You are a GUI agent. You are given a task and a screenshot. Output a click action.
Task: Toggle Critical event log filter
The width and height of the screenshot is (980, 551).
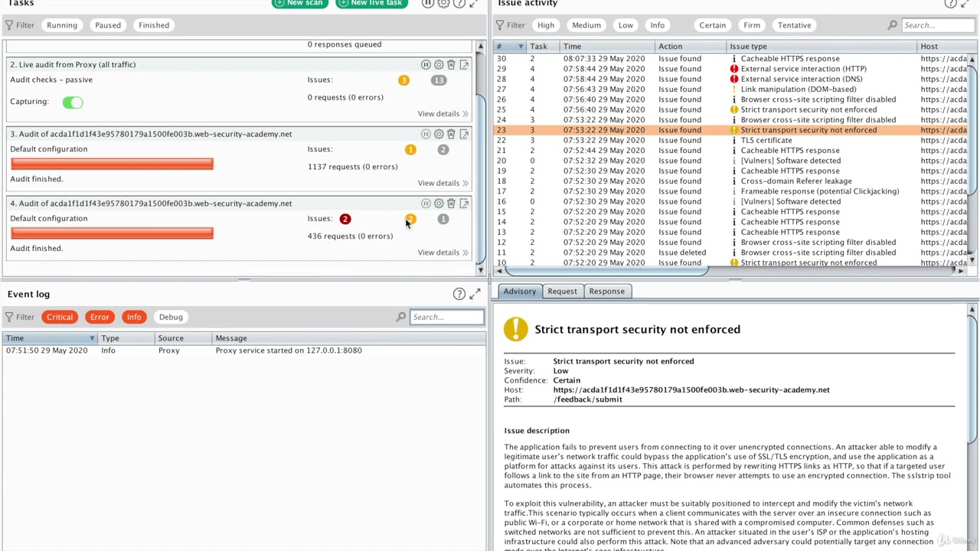point(60,317)
